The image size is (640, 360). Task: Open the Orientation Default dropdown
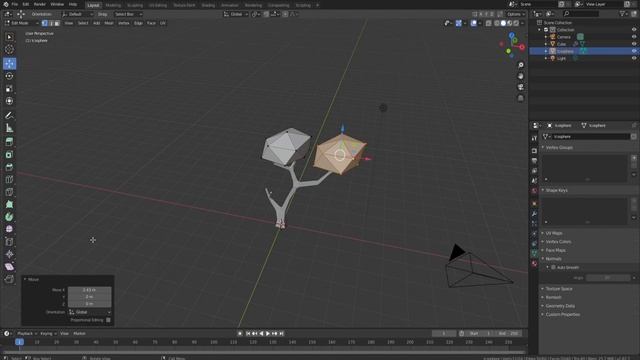tap(77, 14)
